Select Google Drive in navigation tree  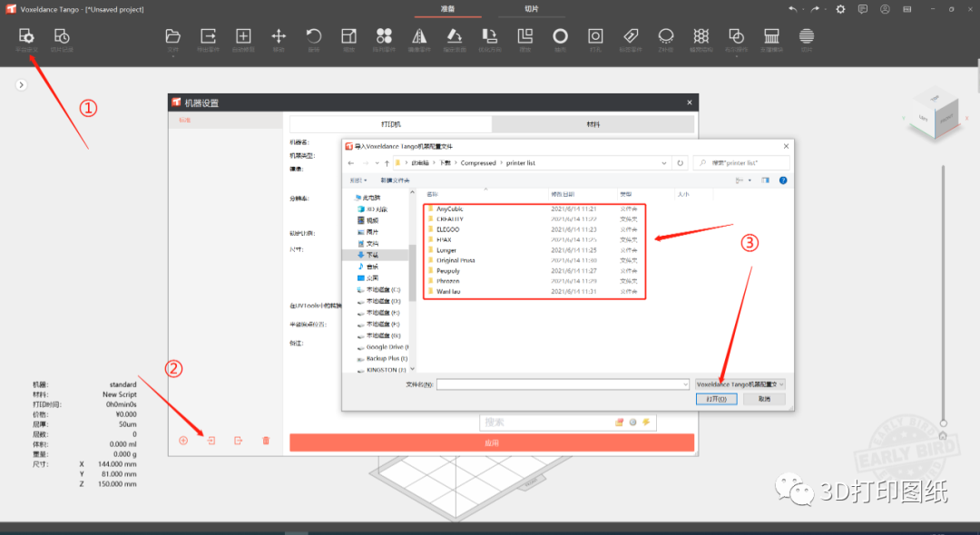tap(383, 347)
